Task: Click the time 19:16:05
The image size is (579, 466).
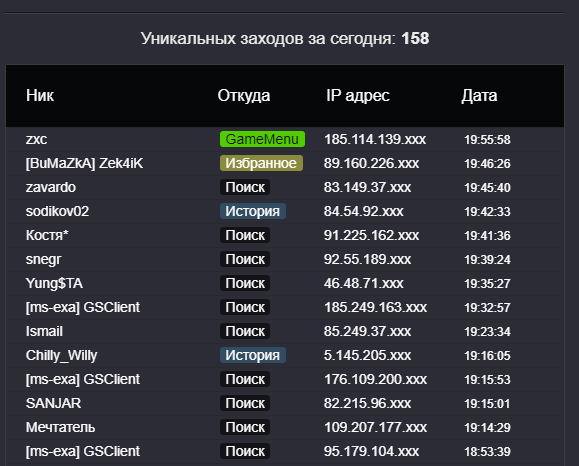Action: (x=487, y=356)
